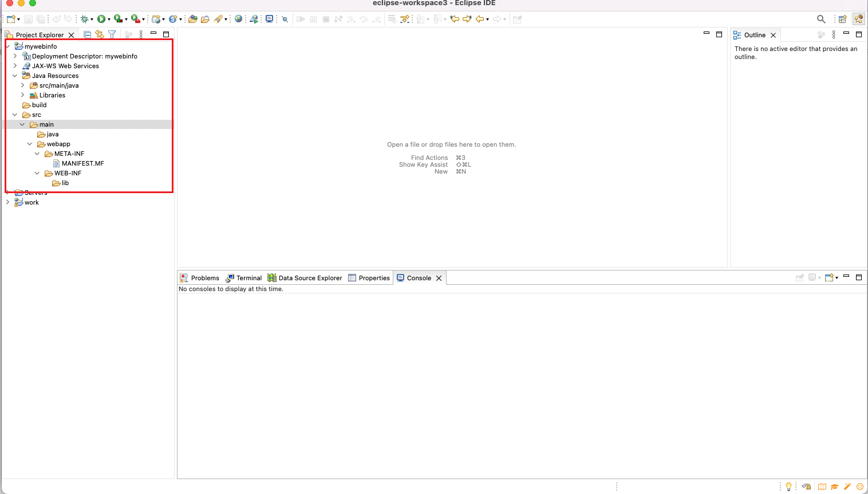Click the magnifier search icon at top right
This screenshot has height=494, width=868.
pyautogui.click(x=821, y=19)
